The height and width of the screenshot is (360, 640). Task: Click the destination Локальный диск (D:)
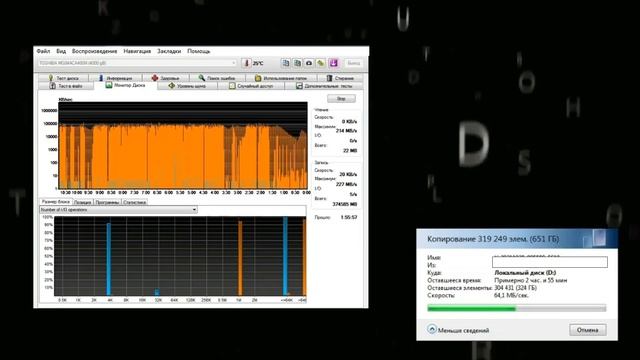(x=525, y=273)
